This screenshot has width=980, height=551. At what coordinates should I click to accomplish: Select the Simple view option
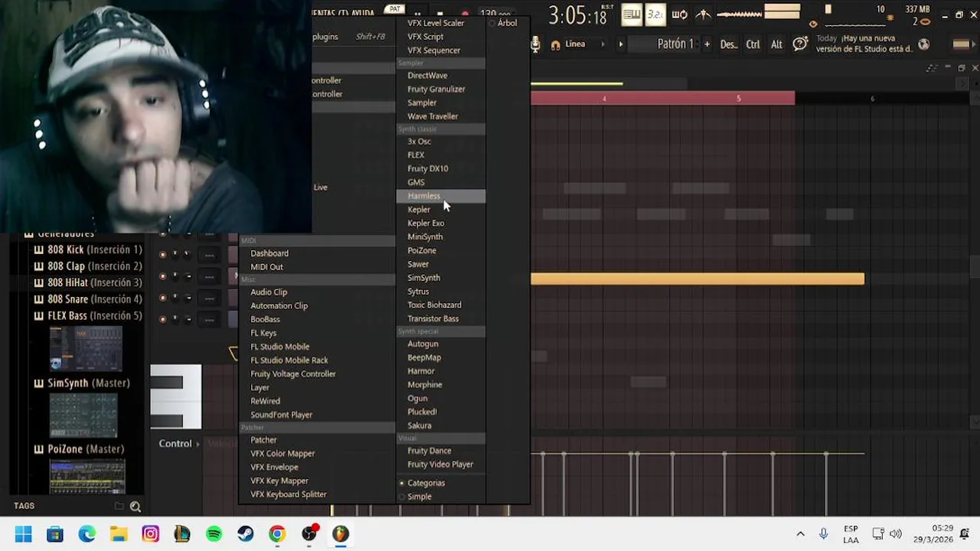click(420, 497)
